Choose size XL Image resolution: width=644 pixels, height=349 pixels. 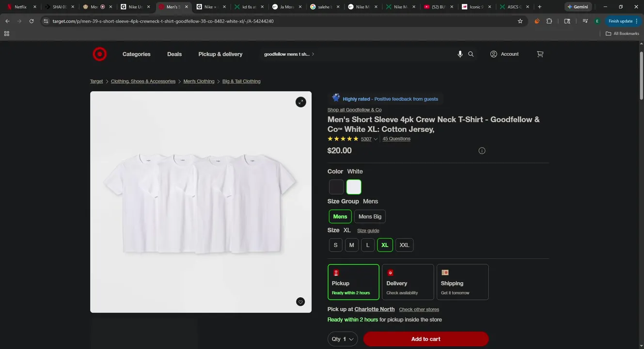[385, 245]
